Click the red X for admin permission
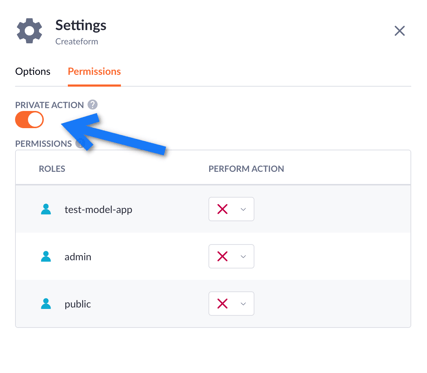 tap(222, 256)
